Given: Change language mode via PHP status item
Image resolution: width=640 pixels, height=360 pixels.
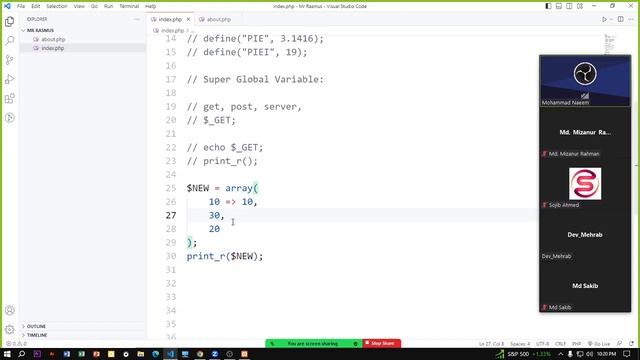Looking at the screenshot, I should [x=576, y=344].
